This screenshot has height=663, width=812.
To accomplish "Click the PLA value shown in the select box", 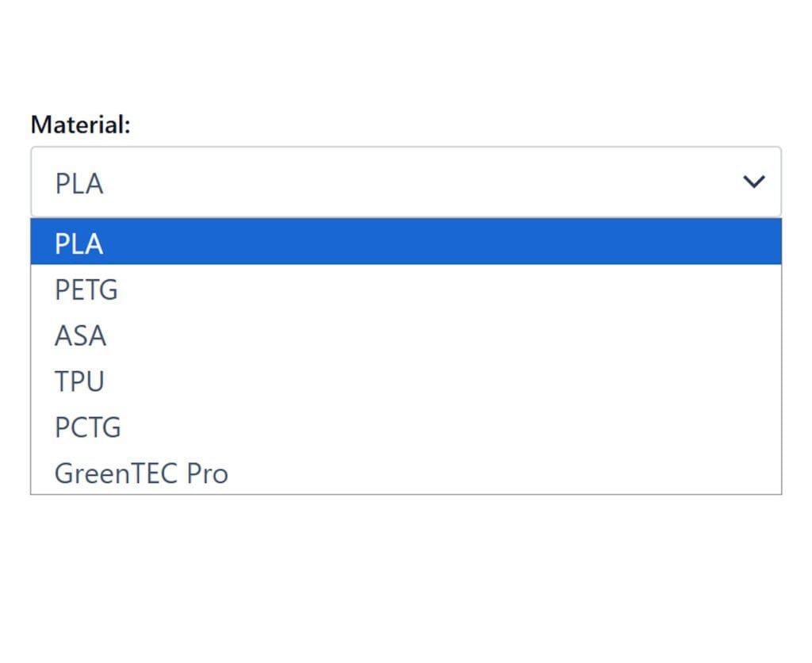I will click(79, 183).
